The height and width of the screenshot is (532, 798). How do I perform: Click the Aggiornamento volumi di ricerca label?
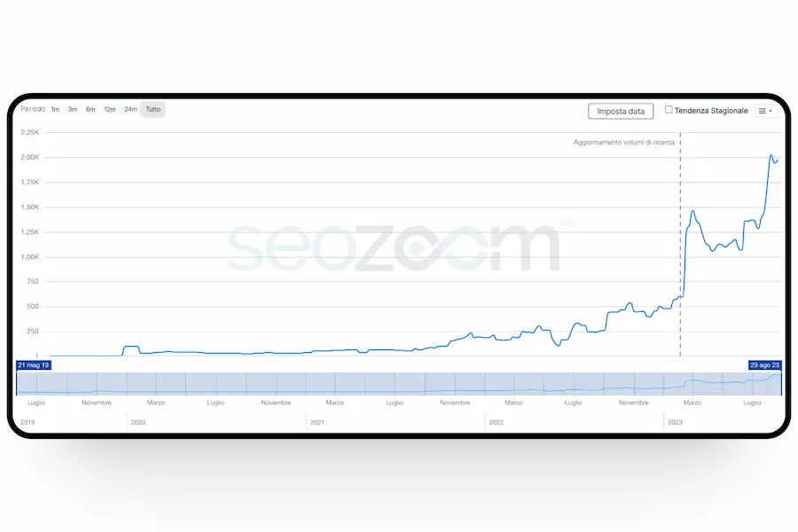[623, 142]
